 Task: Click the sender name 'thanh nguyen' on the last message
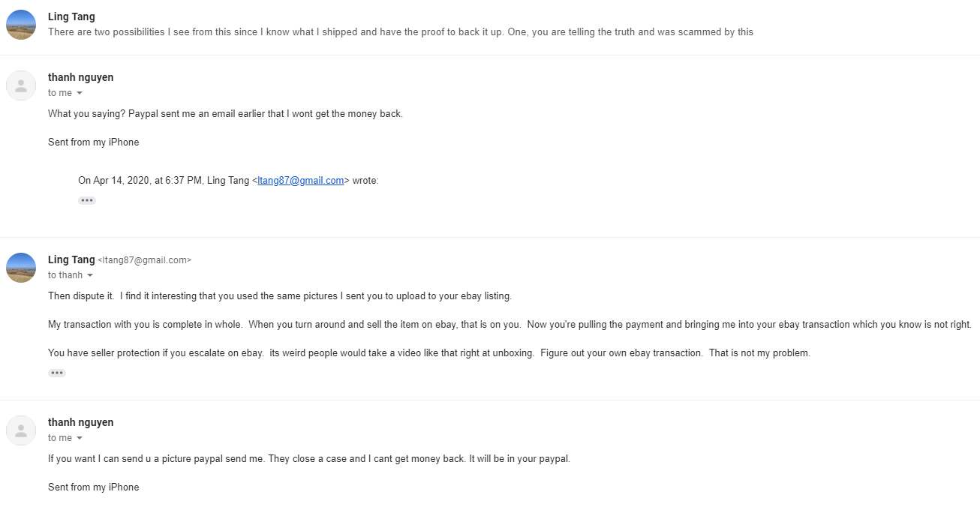(81, 422)
